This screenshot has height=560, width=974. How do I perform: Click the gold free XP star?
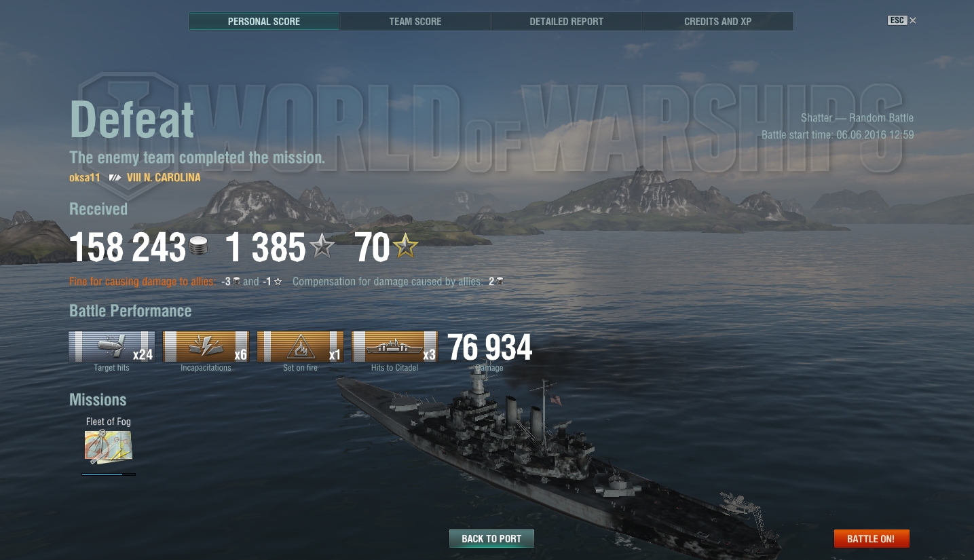[405, 245]
